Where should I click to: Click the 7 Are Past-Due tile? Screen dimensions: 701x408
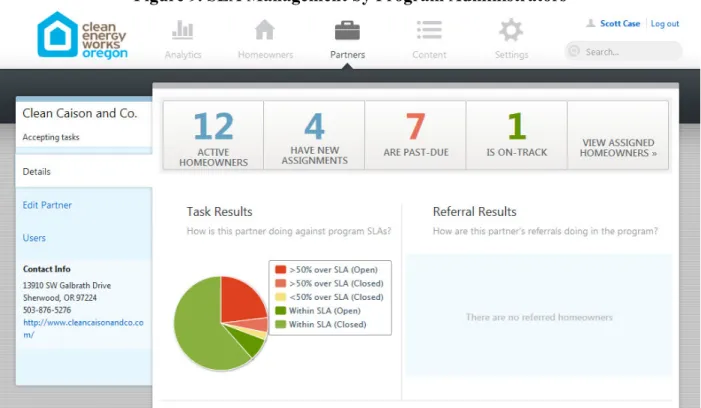[x=415, y=135]
